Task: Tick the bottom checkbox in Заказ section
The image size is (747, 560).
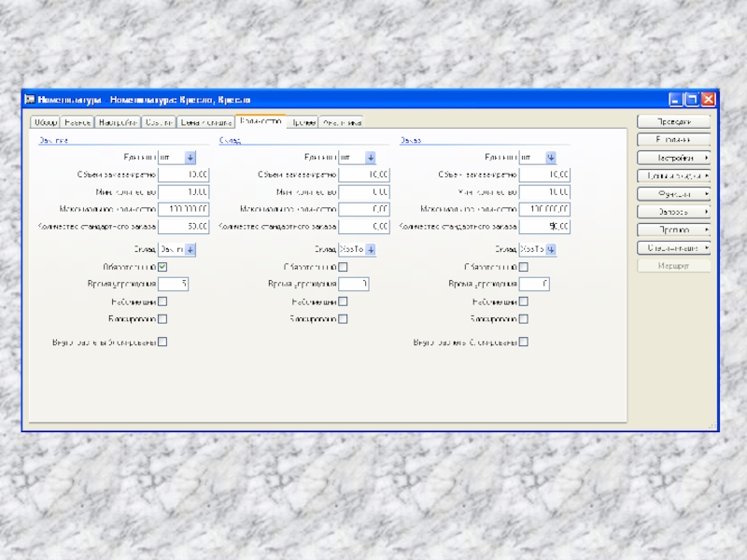Action: click(524, 342)
